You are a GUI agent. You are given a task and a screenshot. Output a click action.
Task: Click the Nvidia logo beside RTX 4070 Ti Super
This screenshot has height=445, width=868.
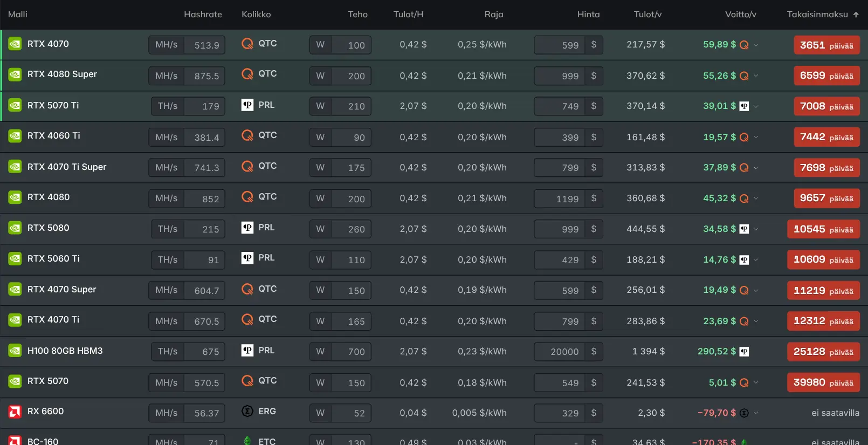tap(15, 167)
